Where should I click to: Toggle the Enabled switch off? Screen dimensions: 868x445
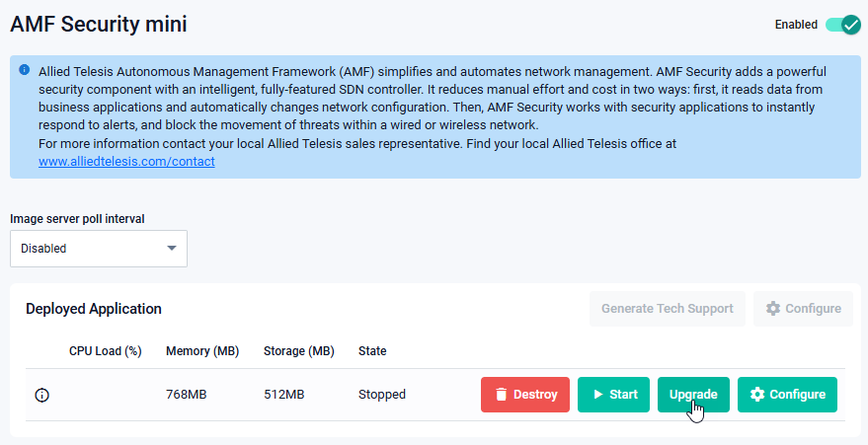(x=843, y=25)
